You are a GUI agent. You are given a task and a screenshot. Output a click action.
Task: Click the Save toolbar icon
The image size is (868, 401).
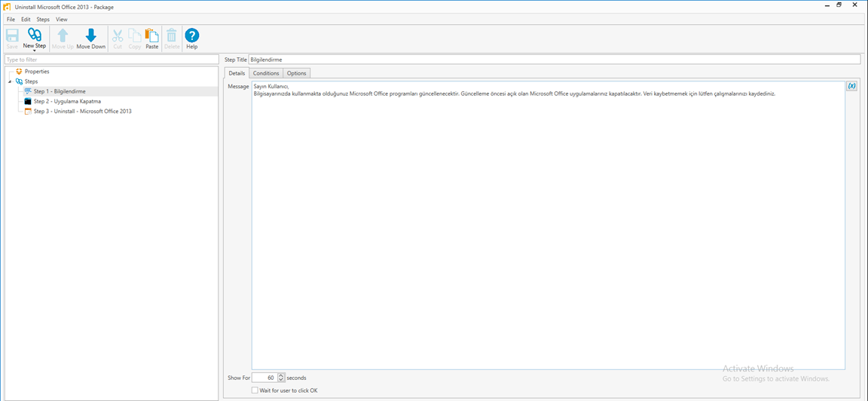click(x=12, y=35)
